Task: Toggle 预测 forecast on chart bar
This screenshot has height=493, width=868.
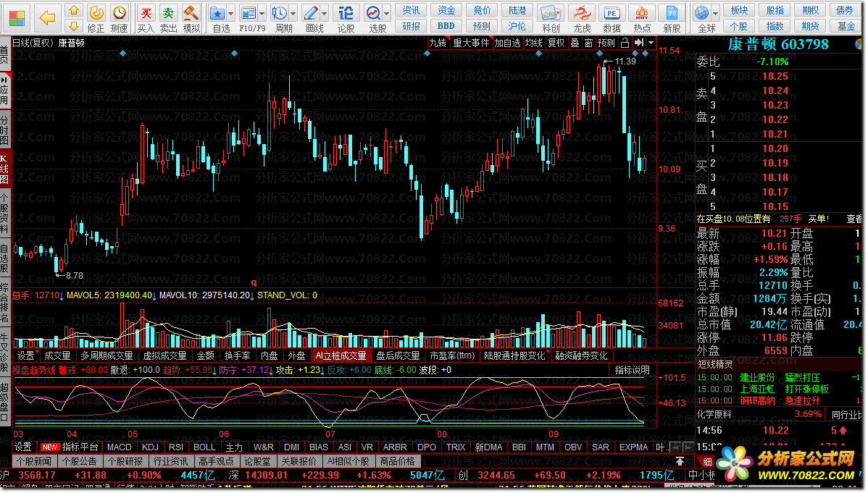Action: pyautogui.click(x=606, y=43)
